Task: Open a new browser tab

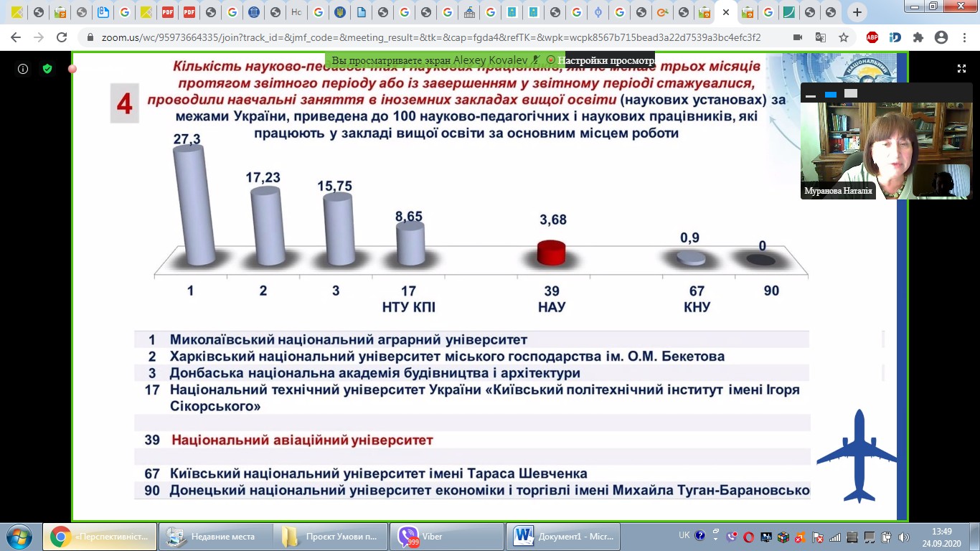Action: click(857, 12)
